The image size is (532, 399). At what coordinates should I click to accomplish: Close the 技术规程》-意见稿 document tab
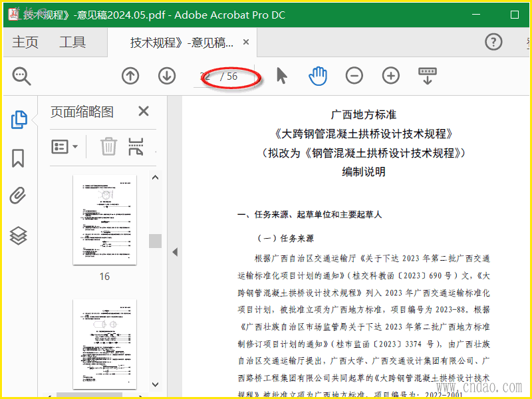tap(246, 42)
